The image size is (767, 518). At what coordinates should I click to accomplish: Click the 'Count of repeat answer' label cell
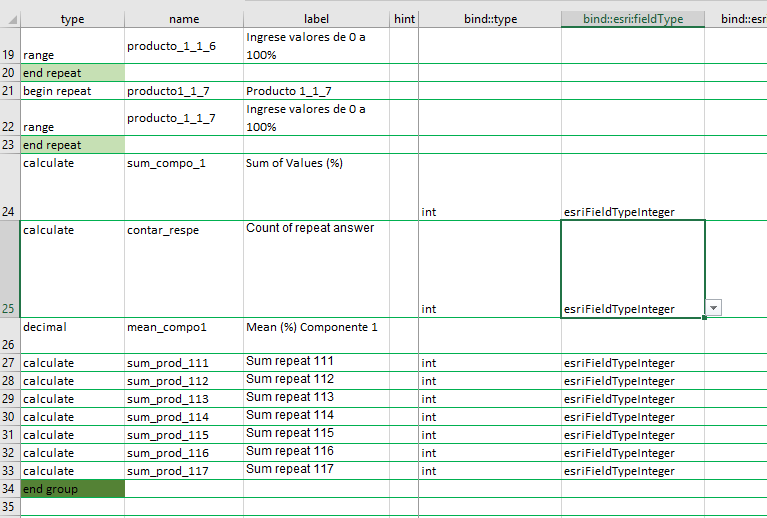[x=316, y=269]
